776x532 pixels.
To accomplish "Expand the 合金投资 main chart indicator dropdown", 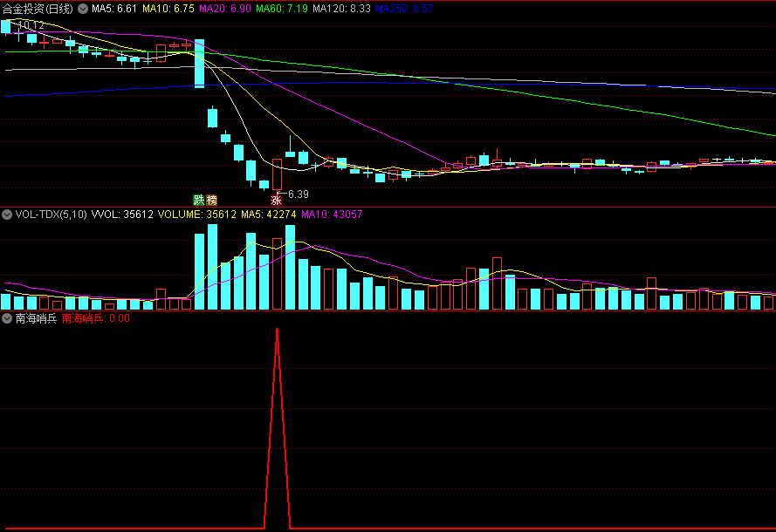I will [x=83, y=9].
